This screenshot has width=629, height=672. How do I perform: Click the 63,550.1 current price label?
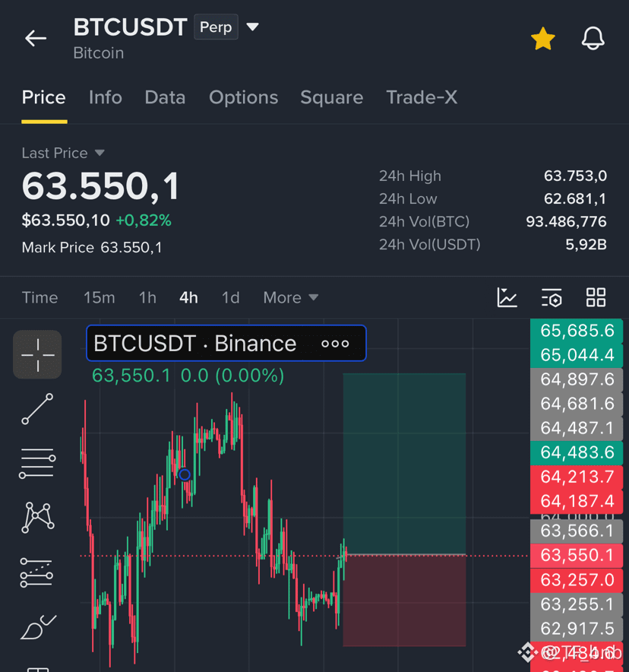pyautogui.click(x=577, y=556)
